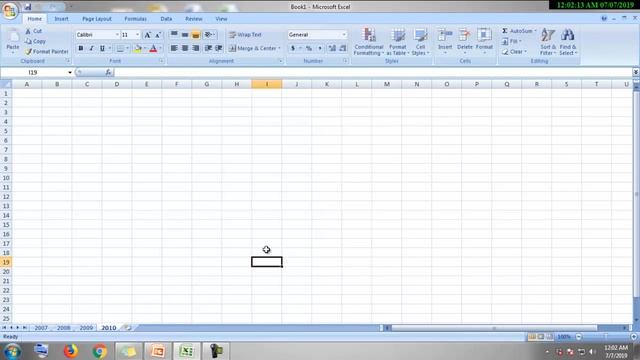Open the View tab
This screenshot has height=360, width=640.
pos(221,19)
